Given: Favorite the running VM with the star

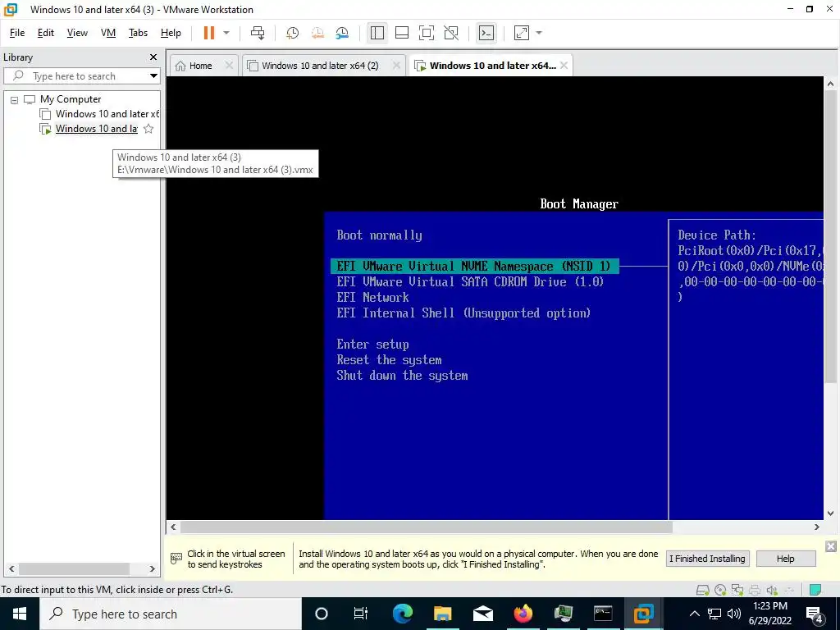Looking at the screenshot, I should [x=149, y=129].
